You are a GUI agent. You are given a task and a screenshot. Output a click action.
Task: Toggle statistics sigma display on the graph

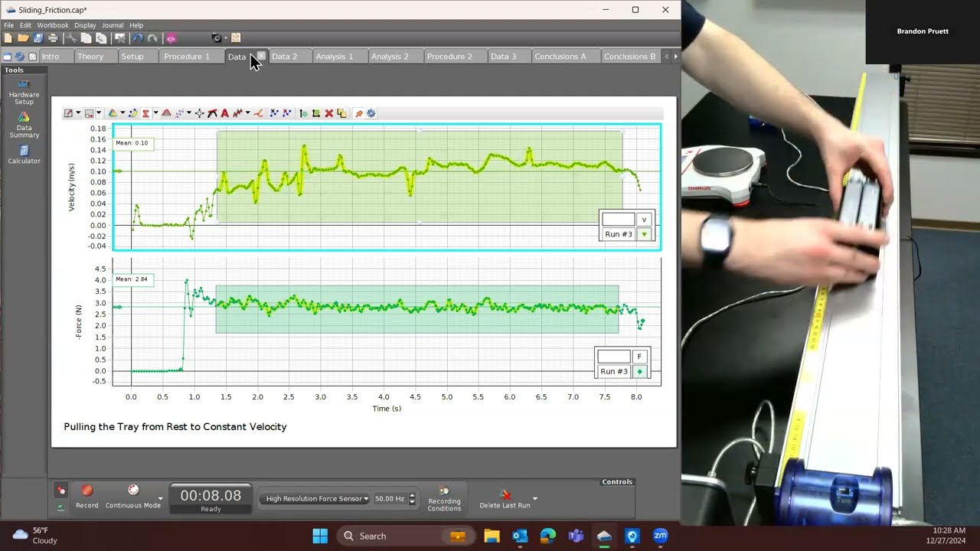click(x=145, y=113)
